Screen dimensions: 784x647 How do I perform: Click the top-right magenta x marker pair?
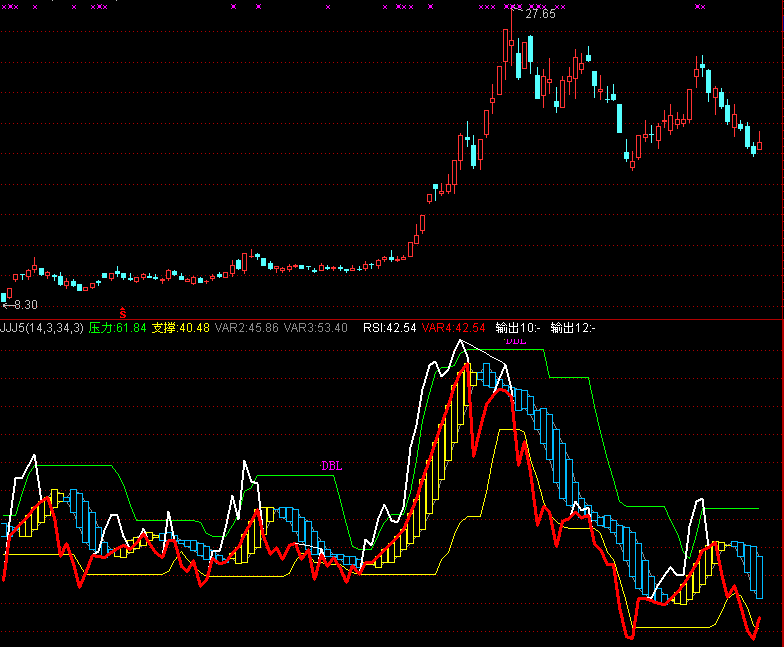(700, 7)
